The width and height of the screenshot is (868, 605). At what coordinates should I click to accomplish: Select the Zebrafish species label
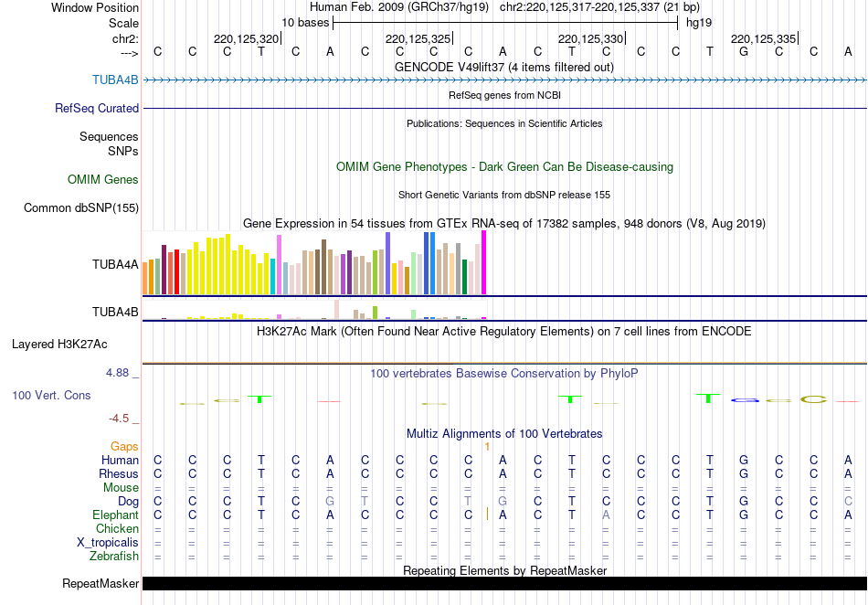point(114,556)
